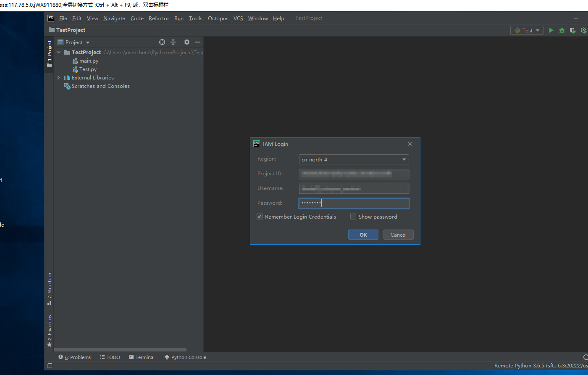Hide the Project panel with minus icon
The height and width of the screenshot is (375, 588).
[198, 42]
